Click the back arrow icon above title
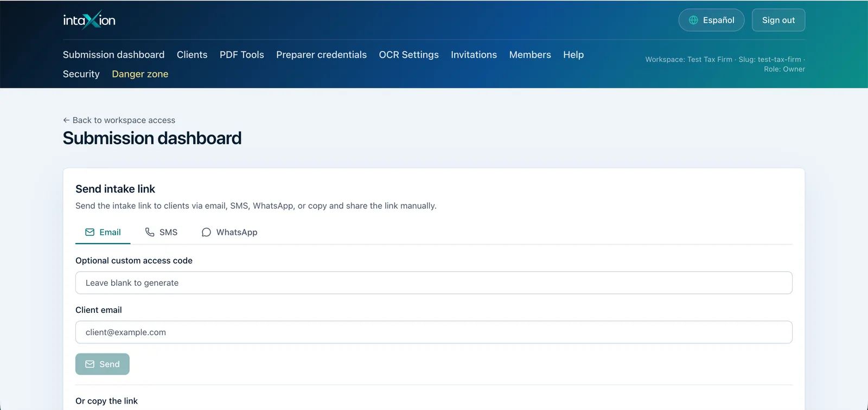Image resolution: width=868 pixels, height=410 pixels. pyautogui.click(x=66, y=120)
